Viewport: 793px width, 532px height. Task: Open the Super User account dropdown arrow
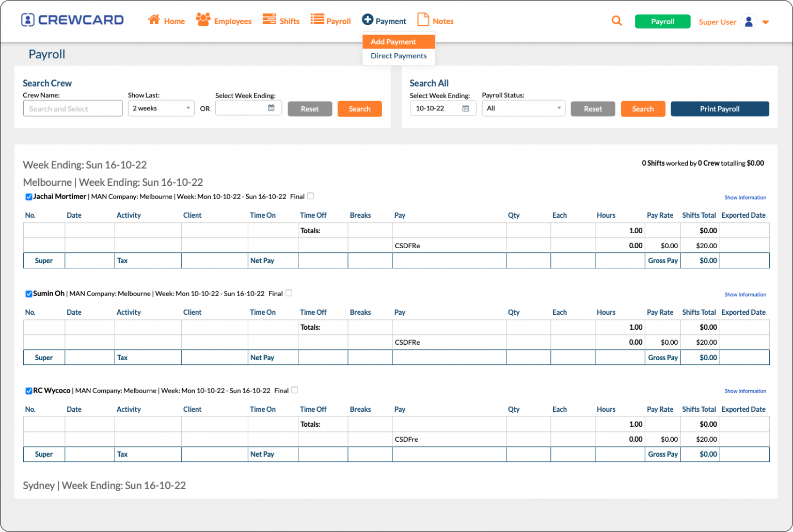[x=766, y=22]
